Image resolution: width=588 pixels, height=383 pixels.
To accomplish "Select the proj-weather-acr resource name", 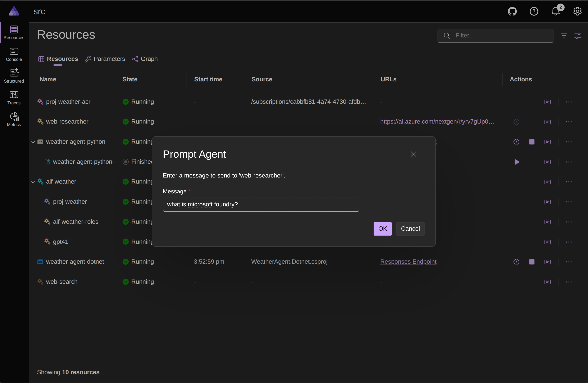I will point(68,102).
